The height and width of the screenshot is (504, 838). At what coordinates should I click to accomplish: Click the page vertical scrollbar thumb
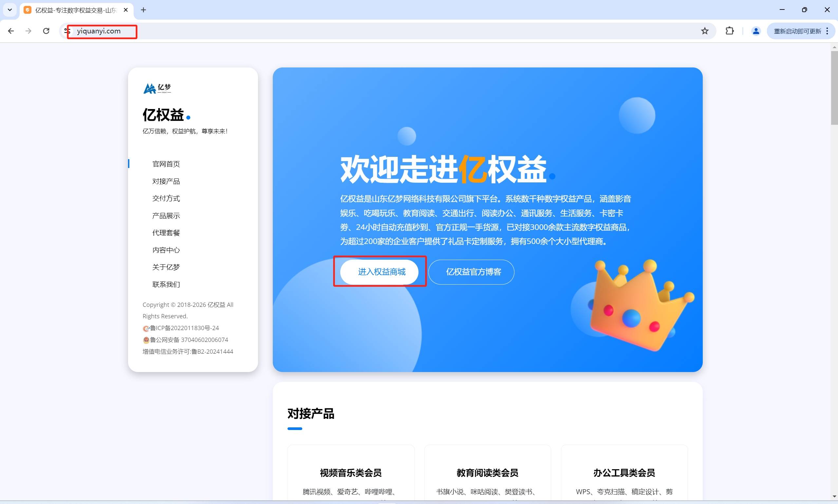coord(834,88)
